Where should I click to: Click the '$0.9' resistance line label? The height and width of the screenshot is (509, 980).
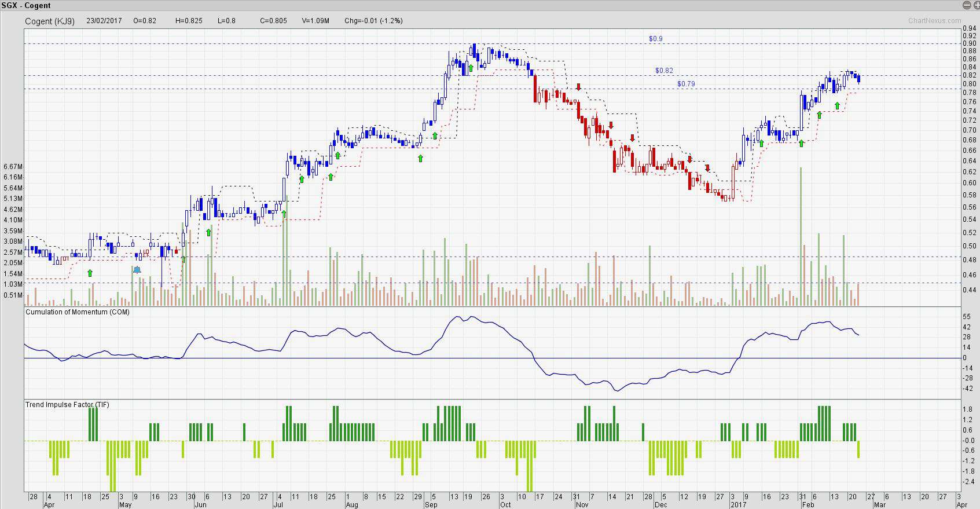point(656,39)
